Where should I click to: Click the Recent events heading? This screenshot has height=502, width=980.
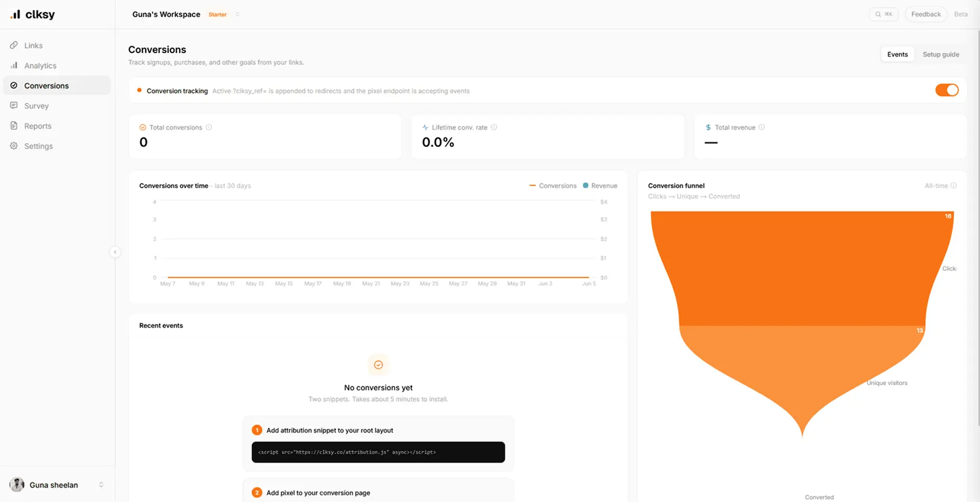(x=161, y=326)
